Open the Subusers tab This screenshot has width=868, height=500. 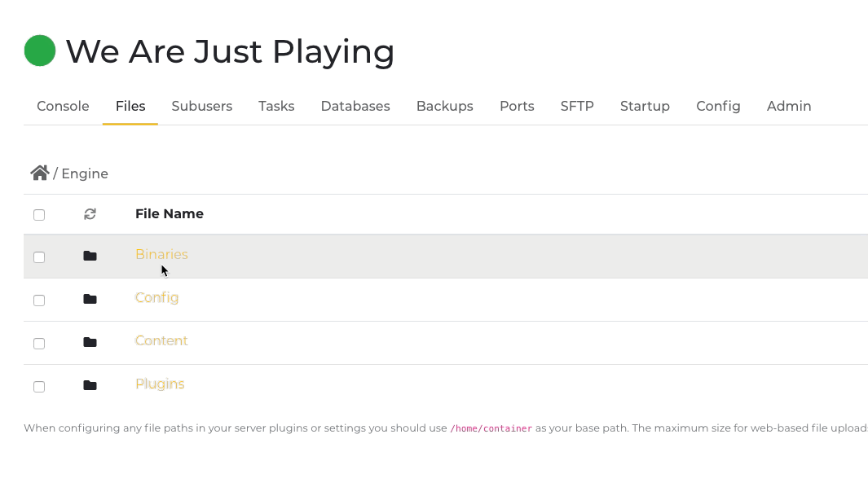201,106
